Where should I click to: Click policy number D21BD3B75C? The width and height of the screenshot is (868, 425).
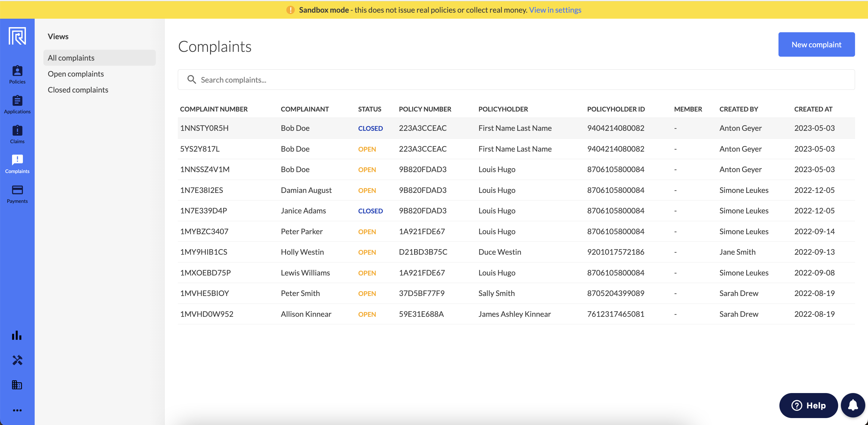[423, 252]
